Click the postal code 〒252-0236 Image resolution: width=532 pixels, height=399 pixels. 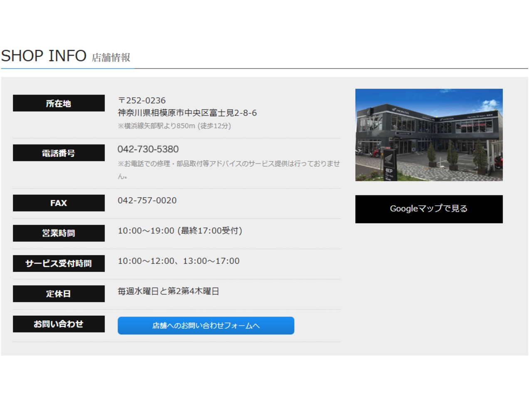click(142, 101)
